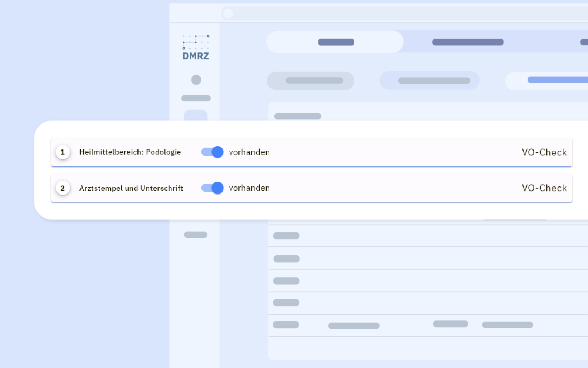Select the first, active top tab pill
The height and width of the screenshot is (368, 588).
[335, 42]
